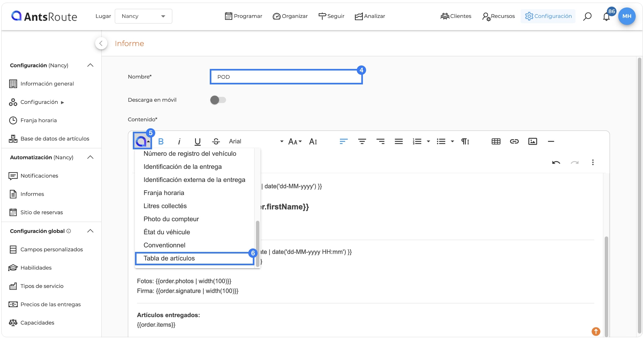Insert a link
This screenshot has height=339, width=644.
pyautogui.click(x=514, y=141)
